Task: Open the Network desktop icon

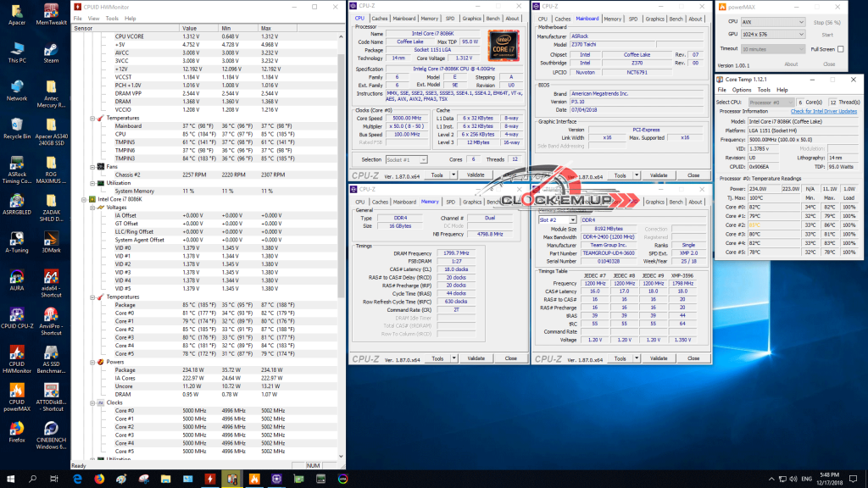Action: click(x=17, y=90)
